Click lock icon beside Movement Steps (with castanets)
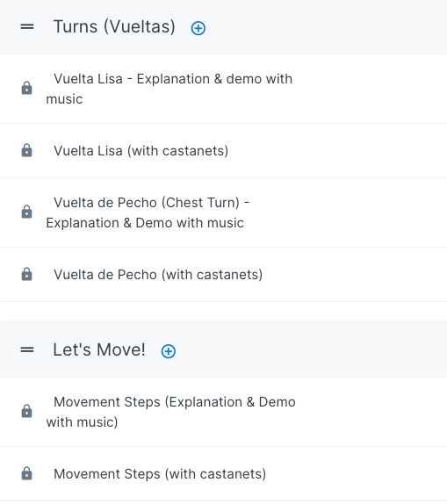The width and height of the screenshot is (447, 504). click(26, 473)
